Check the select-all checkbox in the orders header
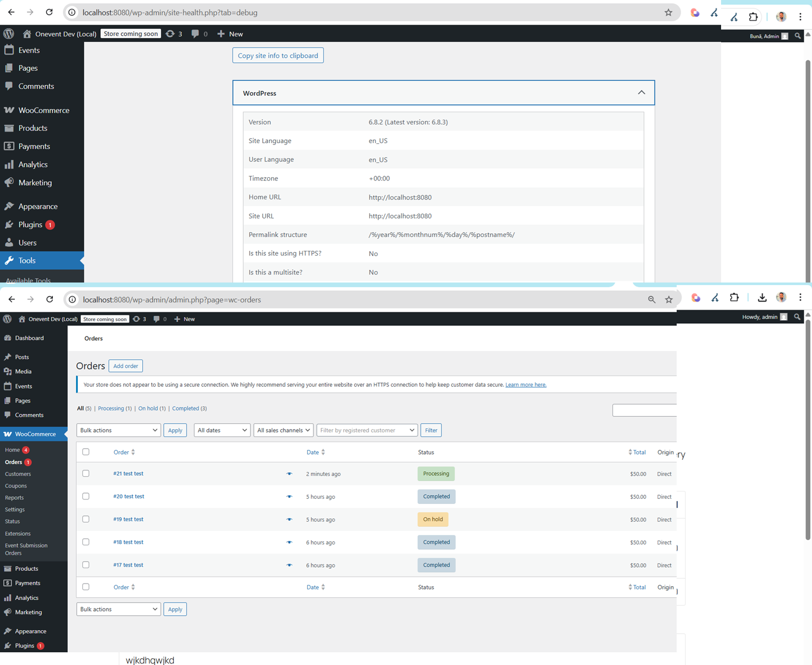The image size is (812, 665). pyautogui.click(x=86, y=452)
